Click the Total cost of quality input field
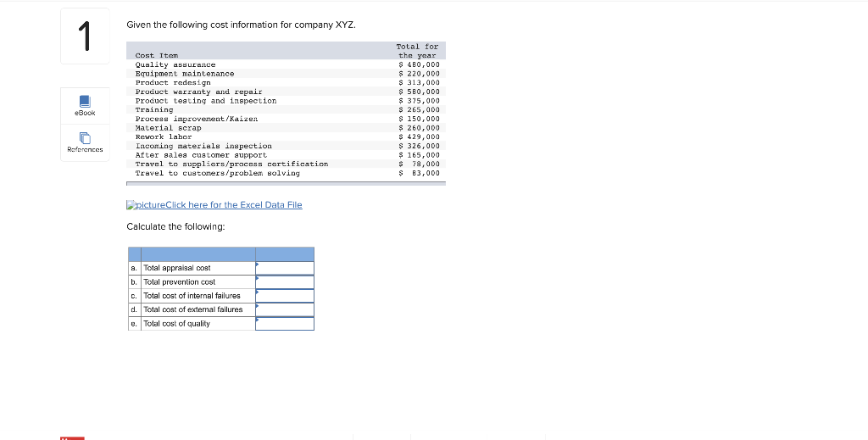Screen dimensions: 868x440 click(x=285, y=324)
